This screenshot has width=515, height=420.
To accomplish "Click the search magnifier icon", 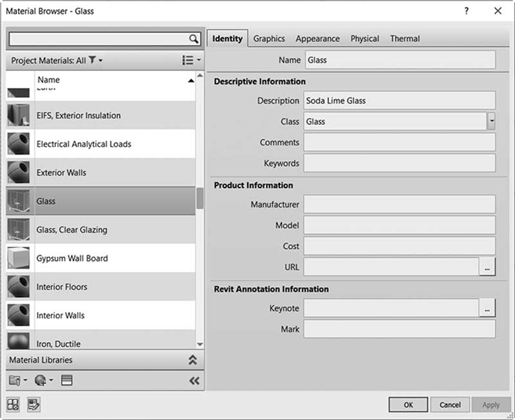I will coord(194,39).
